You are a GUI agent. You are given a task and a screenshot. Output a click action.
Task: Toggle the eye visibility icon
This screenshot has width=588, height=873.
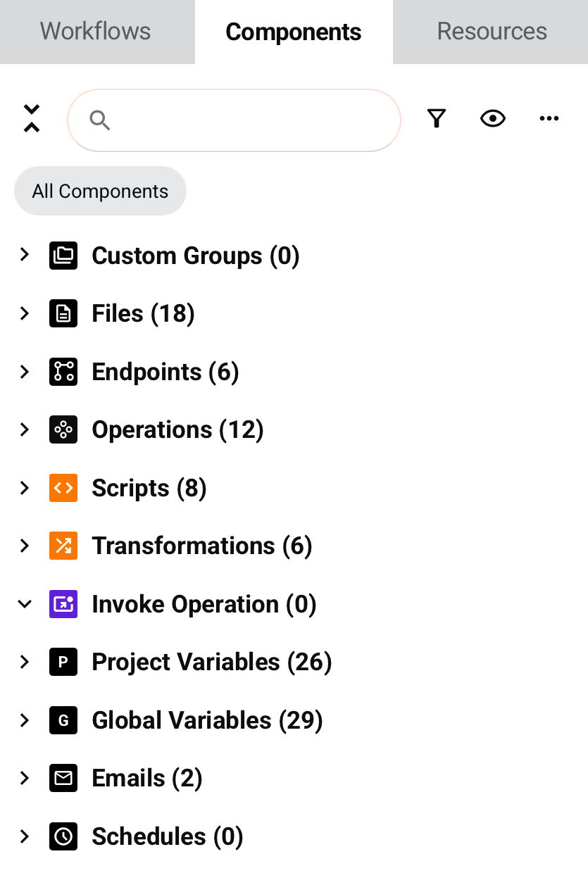click(x=493, y=119)
